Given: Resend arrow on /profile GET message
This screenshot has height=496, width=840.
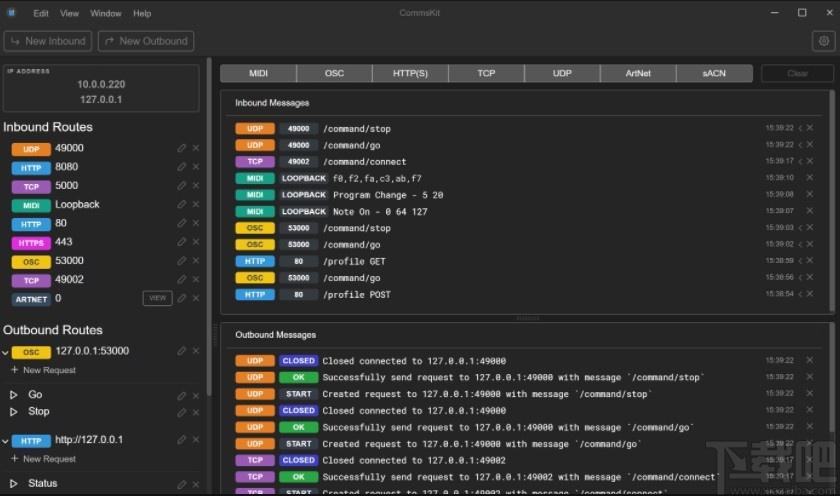Looking at the screenshot, I should point(800,261).
